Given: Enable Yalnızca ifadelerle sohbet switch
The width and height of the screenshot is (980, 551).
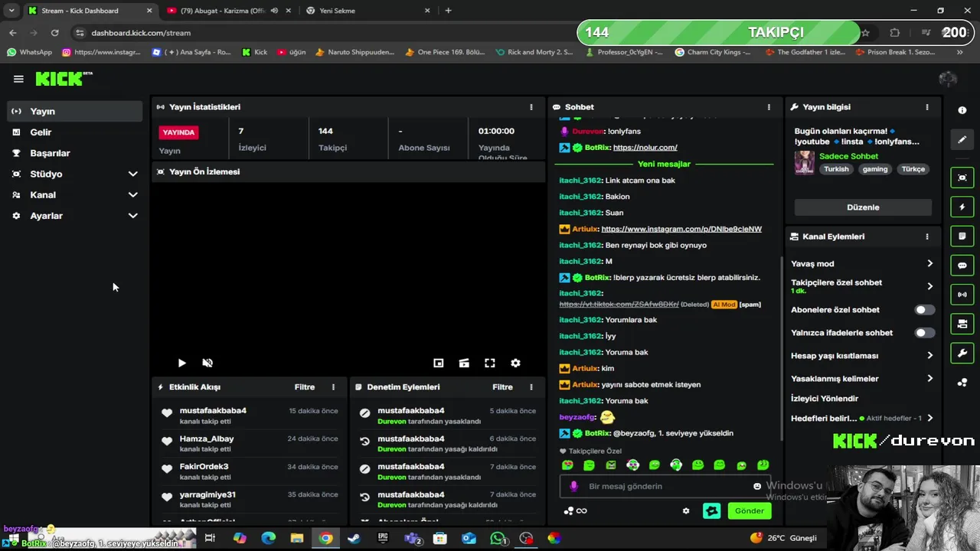Looking at the screenshot, I should coord(925,333).
